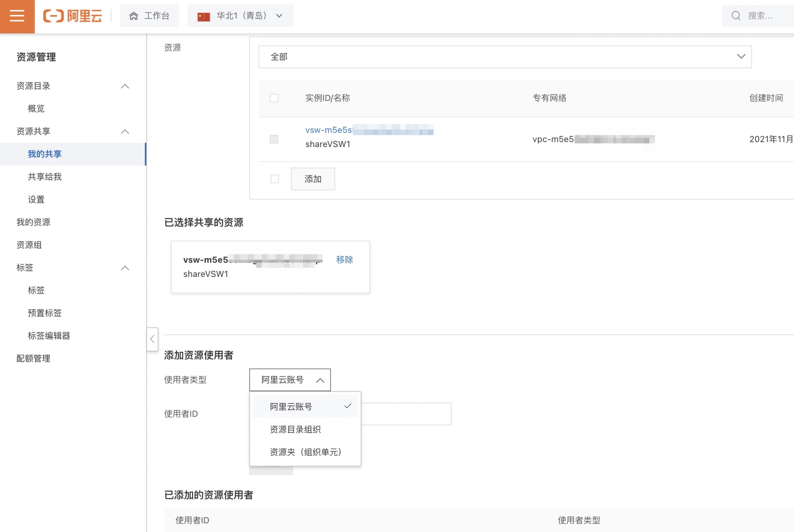Viewport: 794px width, 532px height.
Task: Click the 使用者ID input field
Action: (406, 414)
